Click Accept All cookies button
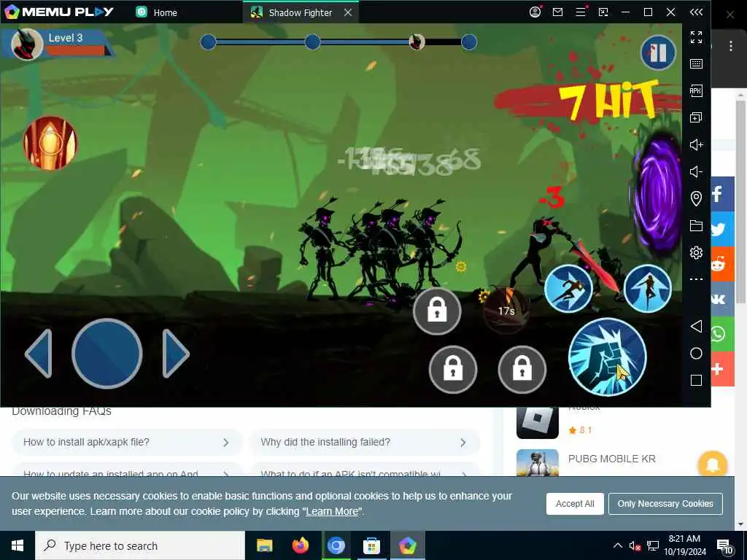Screen dimensions: 747x560 pyautogui.click(x=575, y=504)
